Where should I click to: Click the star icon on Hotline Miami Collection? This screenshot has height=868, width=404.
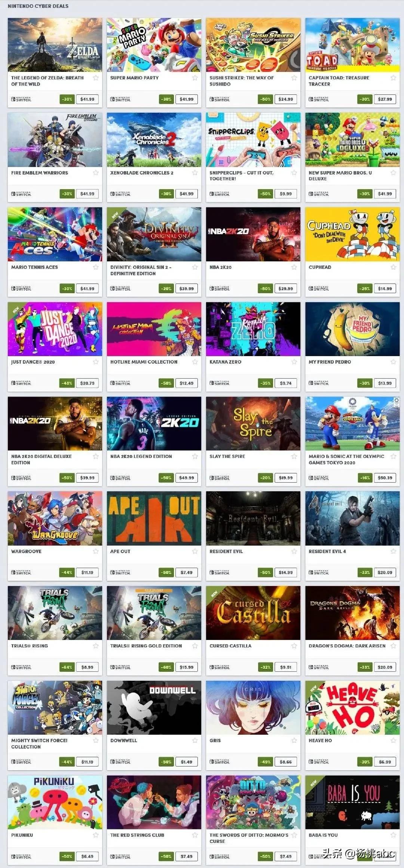tap(195, 362)
